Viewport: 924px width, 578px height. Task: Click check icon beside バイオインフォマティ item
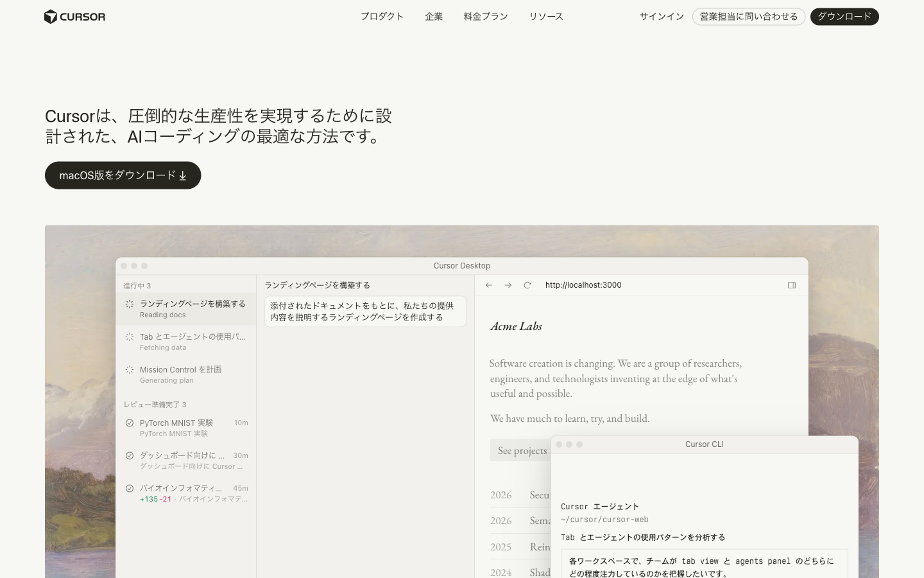tap(130, 488)
